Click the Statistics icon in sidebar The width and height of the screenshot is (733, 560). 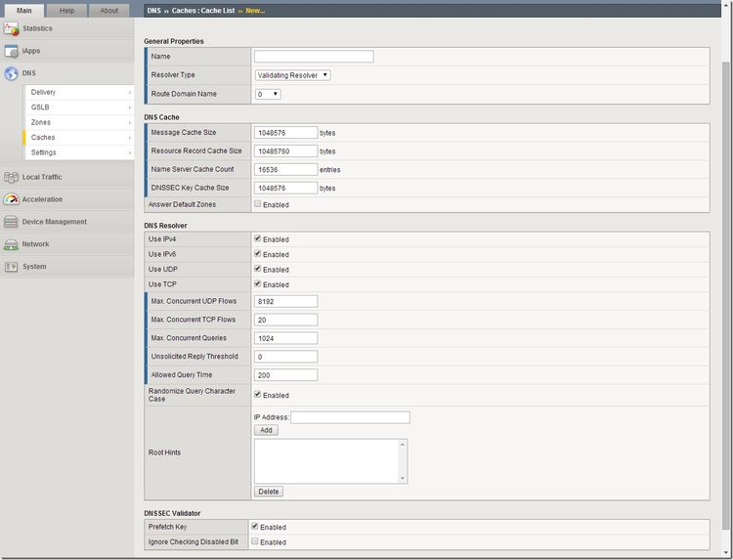(12, 28)
